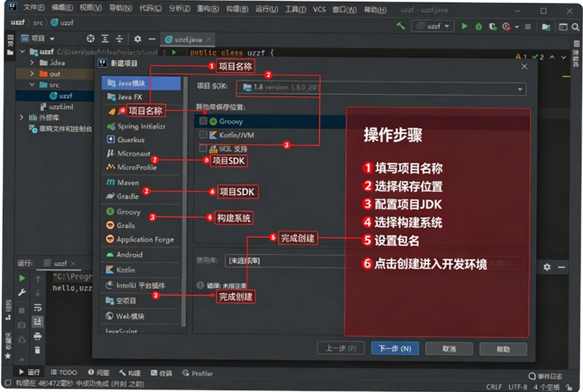This screenshot has width=583, height=392.
Task: Toggle soft-wrap in the run console
Action: [38, 307]
